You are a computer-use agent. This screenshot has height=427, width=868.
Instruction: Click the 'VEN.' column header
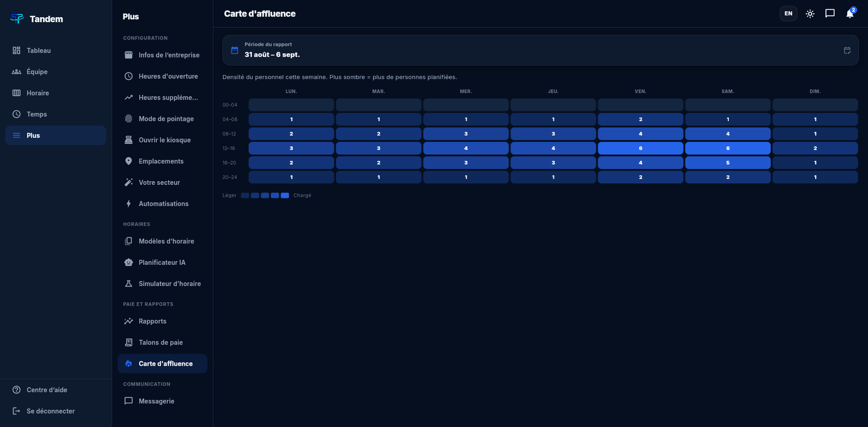click(641, 91)
